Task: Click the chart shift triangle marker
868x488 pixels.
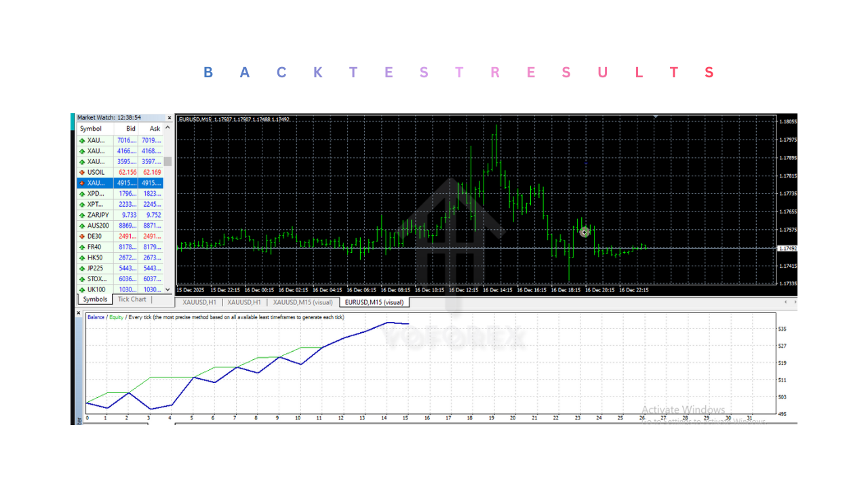Action: [655, 117]
